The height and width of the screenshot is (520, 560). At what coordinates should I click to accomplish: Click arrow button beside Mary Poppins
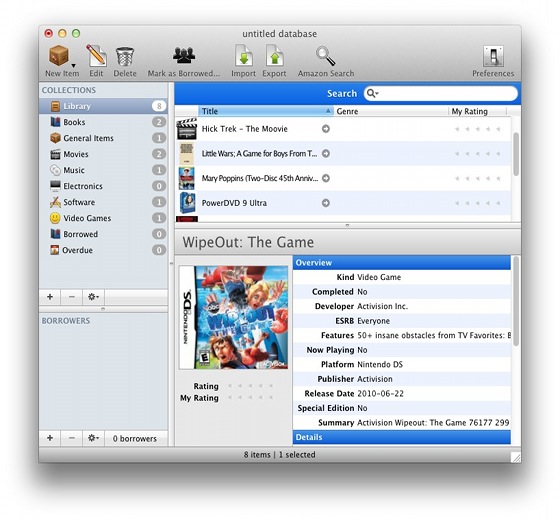(326, 178)
